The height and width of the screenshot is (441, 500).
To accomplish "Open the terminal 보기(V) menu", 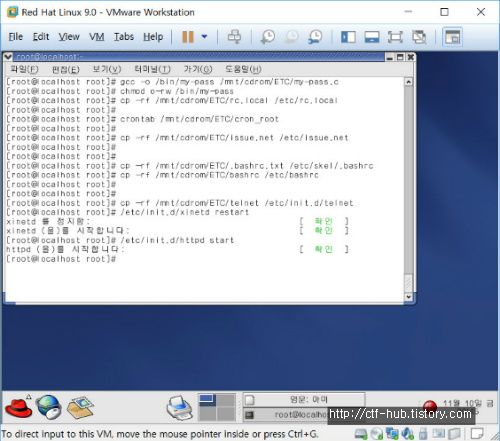I will 106,69.
